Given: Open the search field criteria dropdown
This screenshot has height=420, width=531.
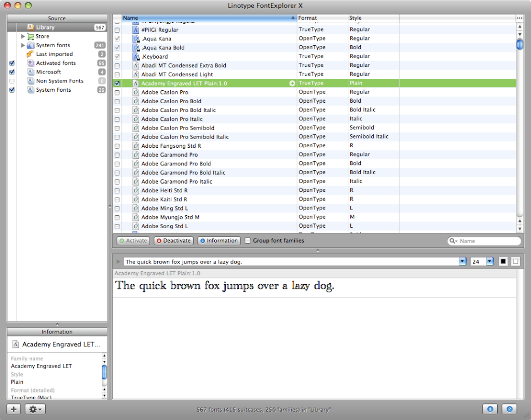Looking at the screenshot, I should pyautogui.click(x=454, y=241).
